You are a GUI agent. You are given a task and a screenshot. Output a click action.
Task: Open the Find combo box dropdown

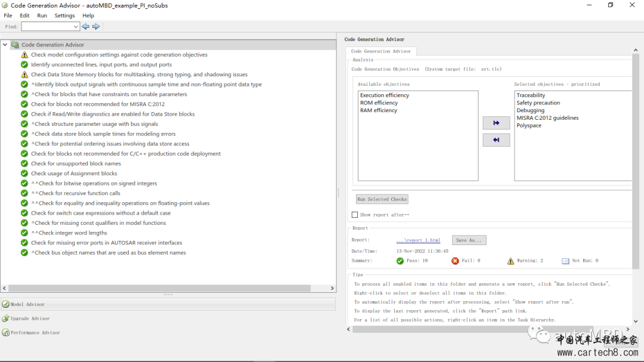tap(76, 27)
